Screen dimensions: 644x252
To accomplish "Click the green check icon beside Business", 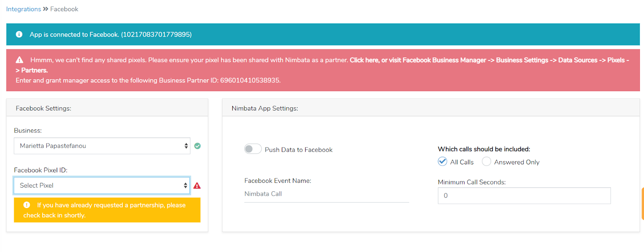I will click(x=197, y=146).
